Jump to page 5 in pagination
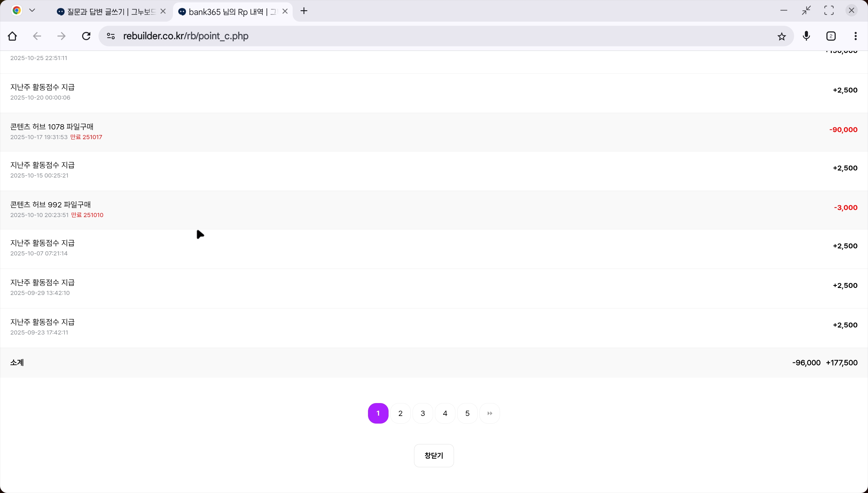The height and width of the screenshot is (493, 868). [467, 413]
